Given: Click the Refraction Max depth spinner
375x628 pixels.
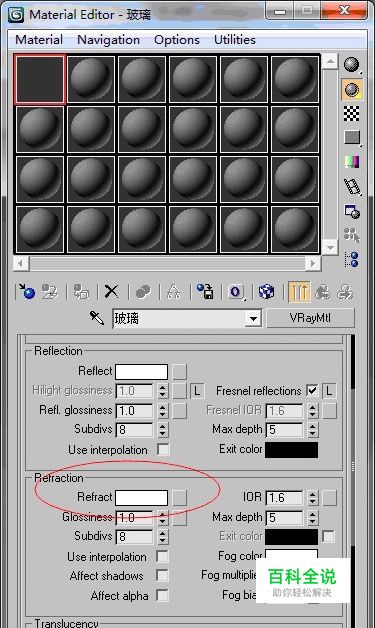Looking at the screenshot, I should 312,517.
